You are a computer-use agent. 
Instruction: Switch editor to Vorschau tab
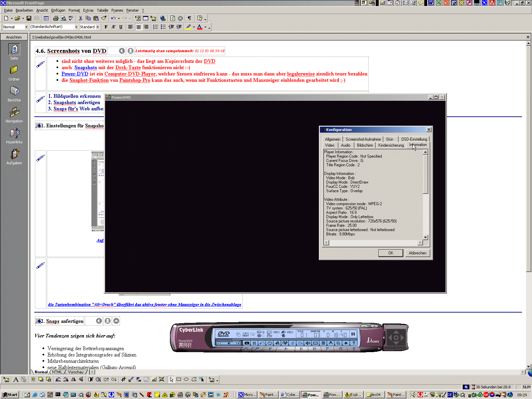pos(75,372)
